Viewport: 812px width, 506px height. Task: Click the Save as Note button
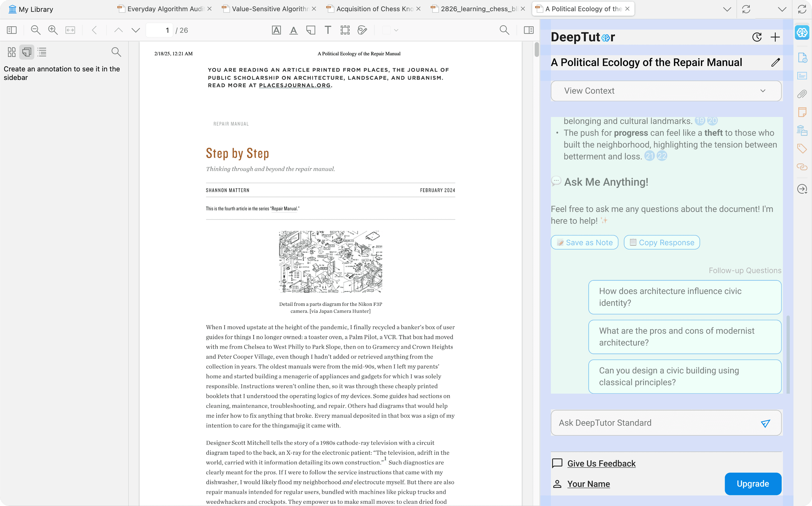[584, 242]
